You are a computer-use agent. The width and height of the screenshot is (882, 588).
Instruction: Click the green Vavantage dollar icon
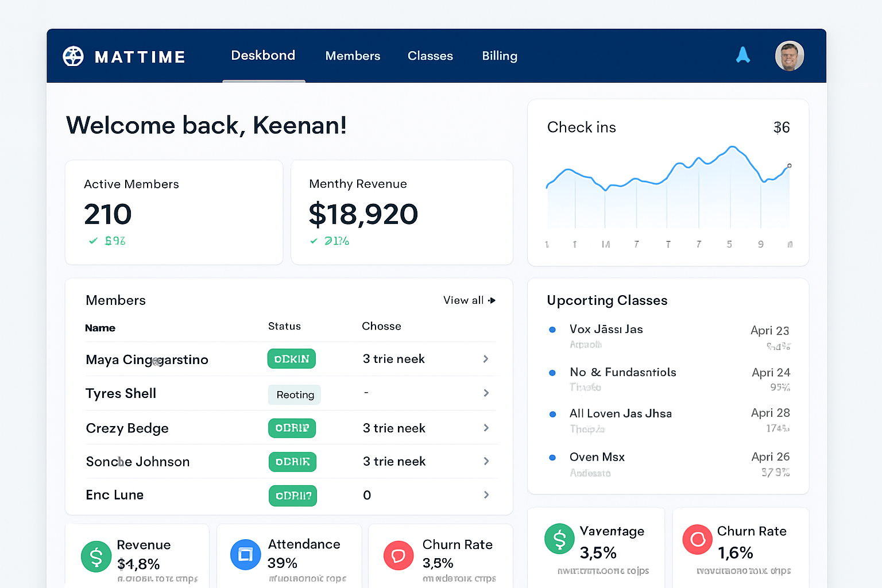point(559,539)
